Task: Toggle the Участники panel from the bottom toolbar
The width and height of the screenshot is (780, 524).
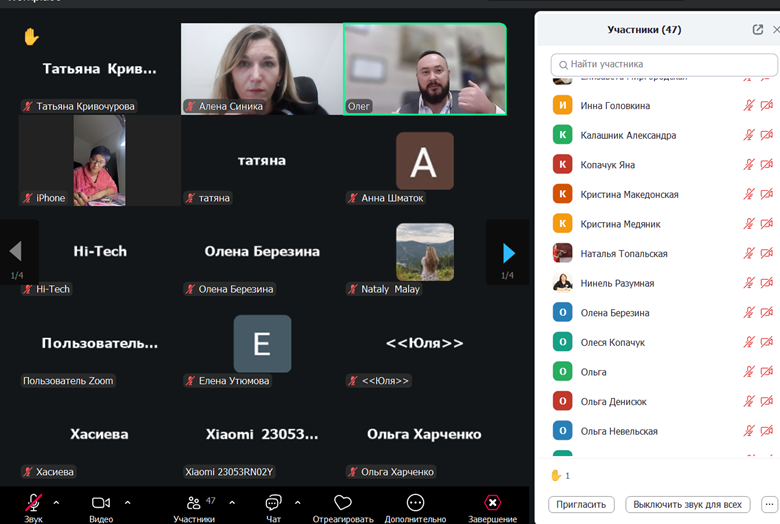Action: (193, 503)
